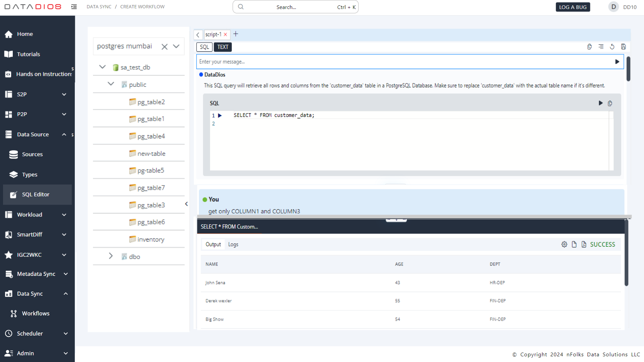This screenshot has width=644, height=362.
Task: Click the results panel vertical scrollbar
Action: 626,253
